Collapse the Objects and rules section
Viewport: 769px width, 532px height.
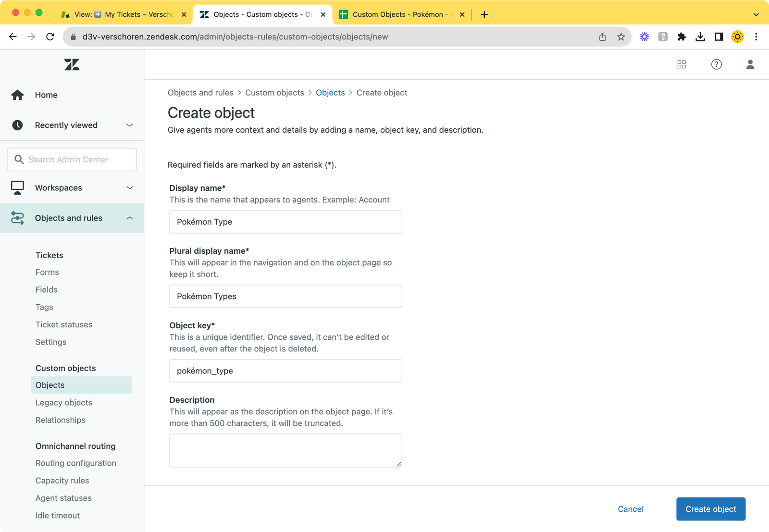(x=130, y=218)
